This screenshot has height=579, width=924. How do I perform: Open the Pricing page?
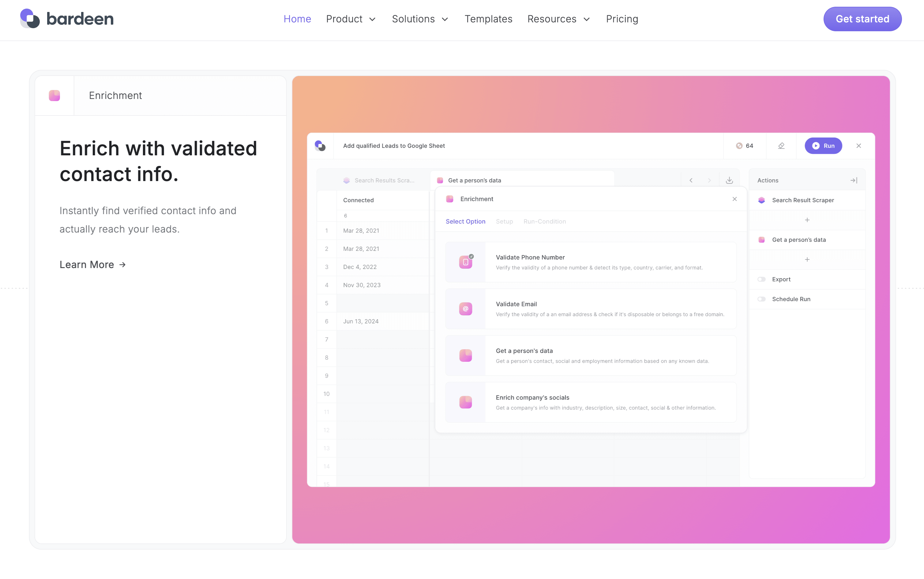point(622,19)
